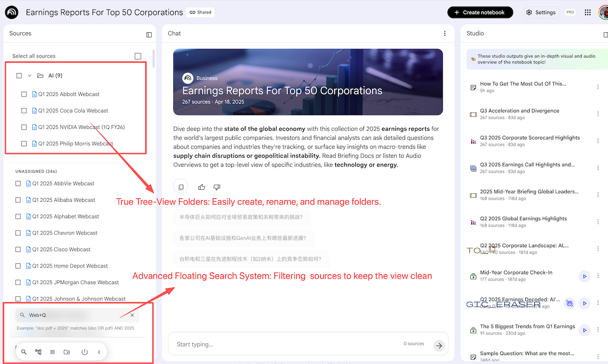Click the Create notebook button
608x364 pixels.
pos(480,12)
